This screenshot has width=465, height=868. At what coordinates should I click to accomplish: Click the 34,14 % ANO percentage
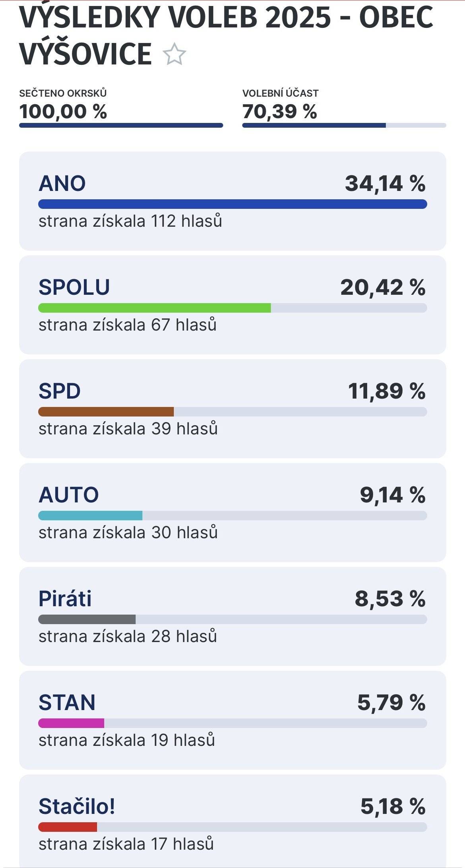pos(385,184)
